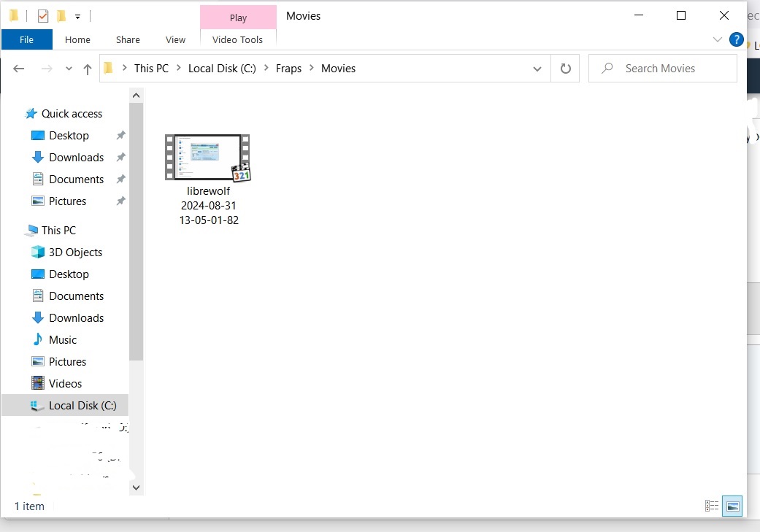Open Desktop under This PC
The height and width of the screenshot is (532, 760).
pos(69,274)
